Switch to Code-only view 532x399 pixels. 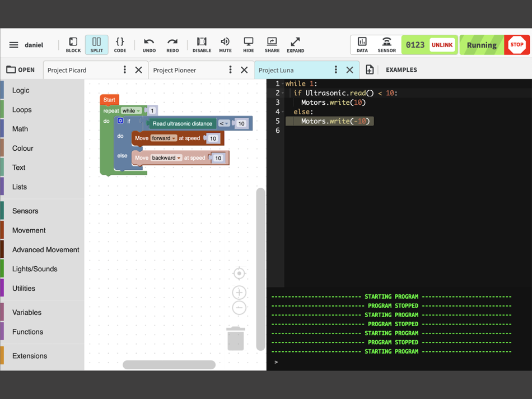(120, 45)
